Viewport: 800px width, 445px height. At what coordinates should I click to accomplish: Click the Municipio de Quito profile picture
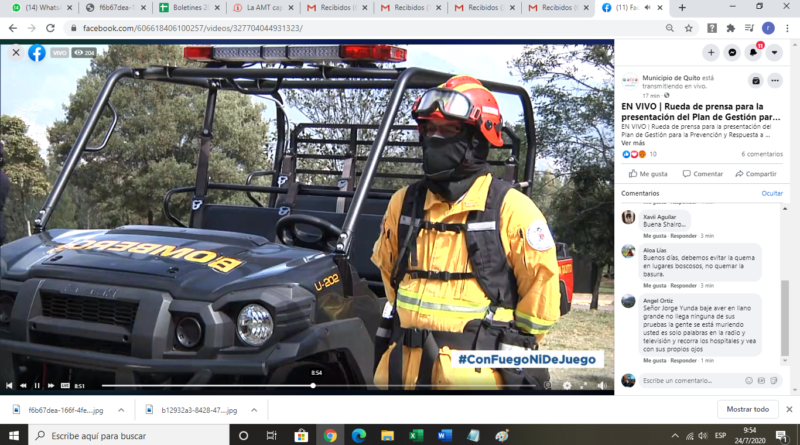[630, 81]
